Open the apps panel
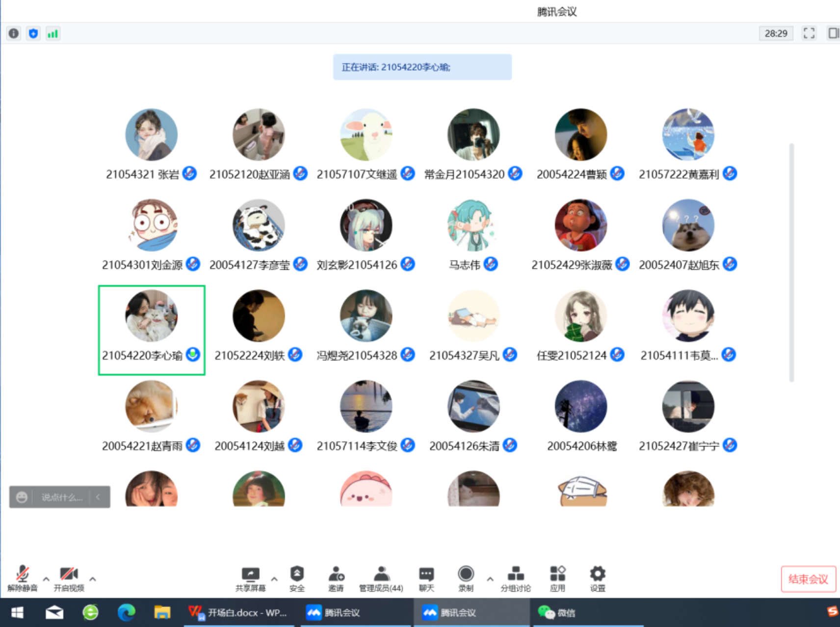Image resolution: width=840 pixels, height=627 pixels. (557, 578)
